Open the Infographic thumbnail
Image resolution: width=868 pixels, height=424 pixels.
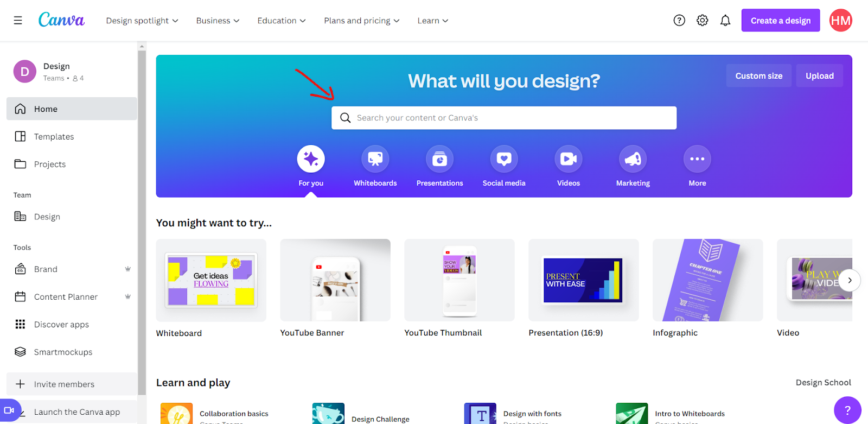[x=708, y=280]
